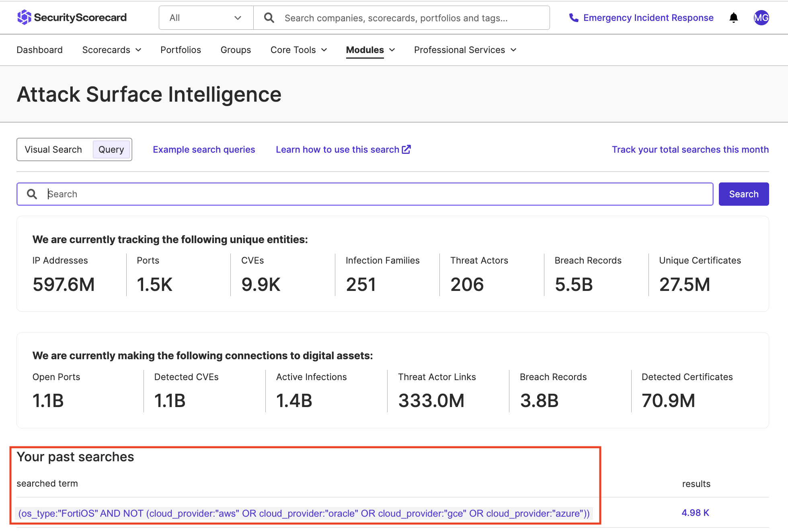Image resolution: width=788 pixels, height=532 pixels.
Task: Click the Active Infections 1.4B value
Action: point(294,401)
